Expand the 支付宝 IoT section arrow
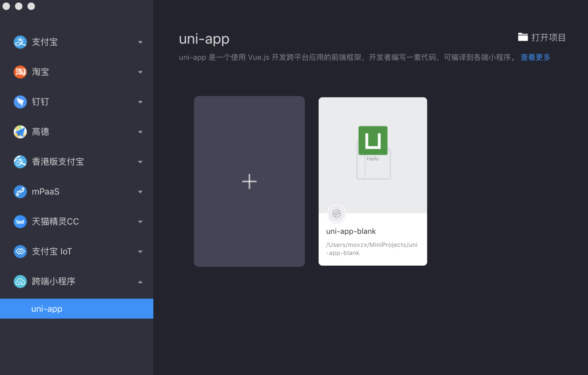This screenshot has height=375, width=588. [140, 252]
